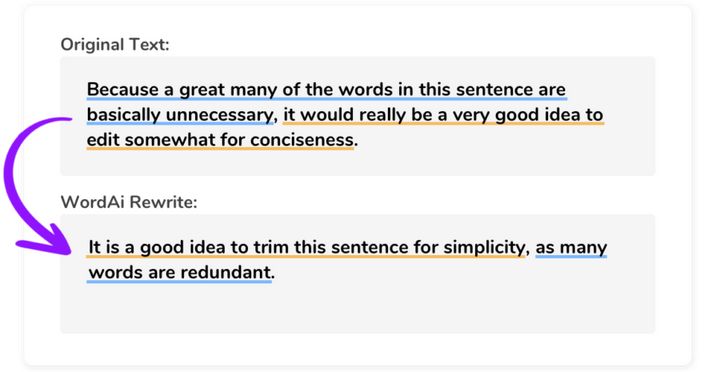This screenshot has height=372, width=720.
Task: Click empty space below the original text sentence
Action: 358,163
